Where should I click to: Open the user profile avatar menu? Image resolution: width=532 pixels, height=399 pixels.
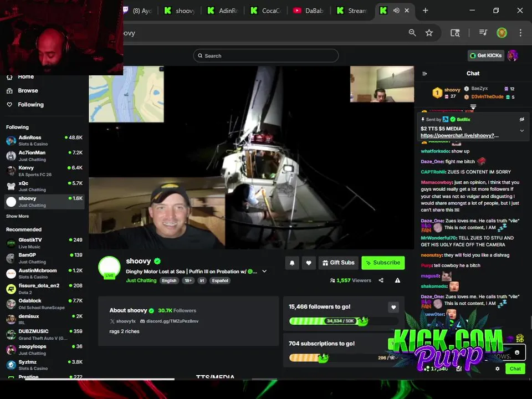(x=513, y=55)
